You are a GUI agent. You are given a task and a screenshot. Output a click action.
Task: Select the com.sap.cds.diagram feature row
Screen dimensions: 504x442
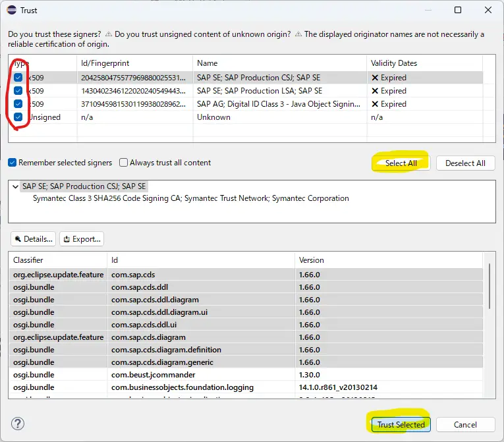246,337
